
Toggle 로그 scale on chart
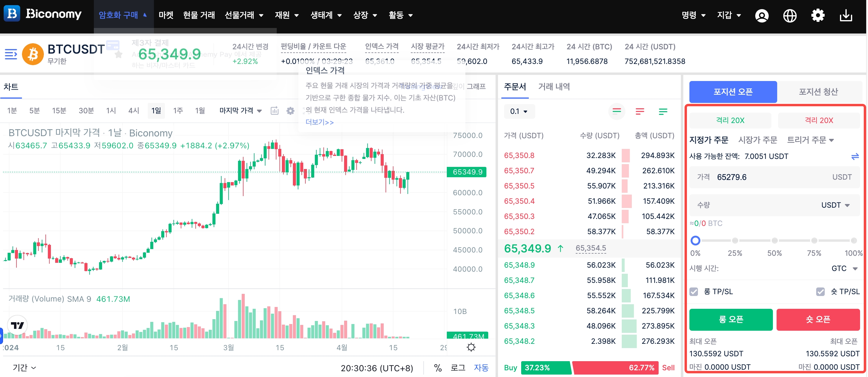coord(458,368)
